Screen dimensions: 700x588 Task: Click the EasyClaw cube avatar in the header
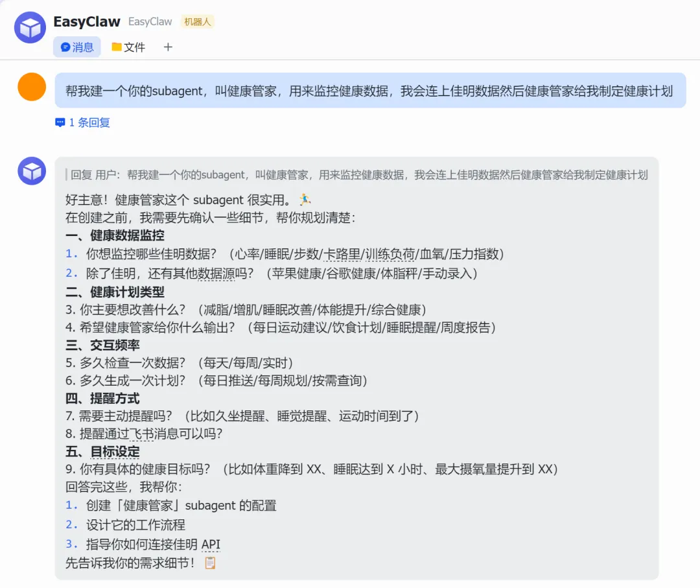[30, 28]
